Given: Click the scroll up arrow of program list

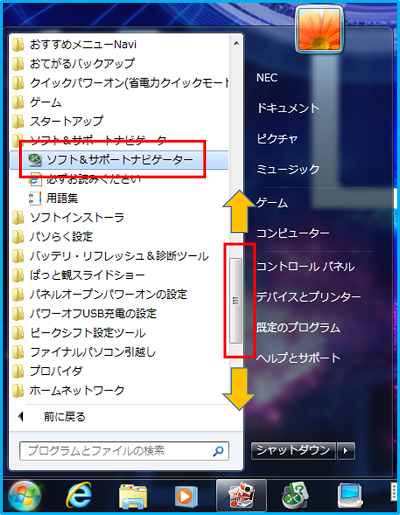Looking at the screenshot, I should point(236,43).
